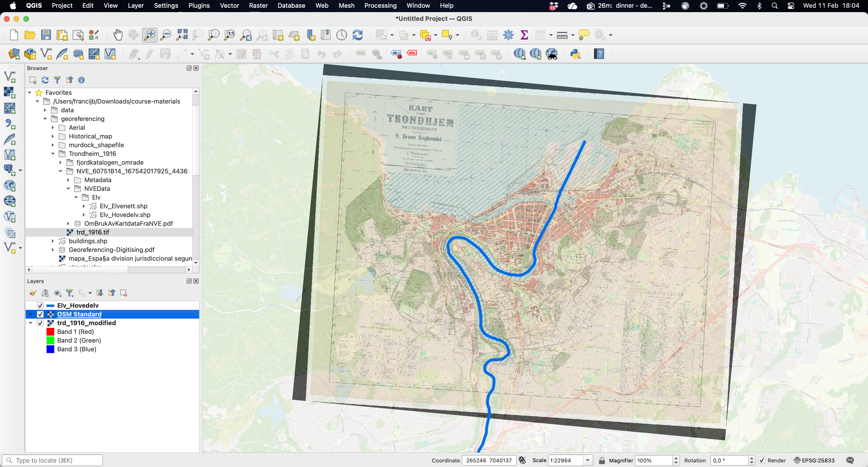Toggle visibility of trd_1916_modified layer

pos(40,323)
